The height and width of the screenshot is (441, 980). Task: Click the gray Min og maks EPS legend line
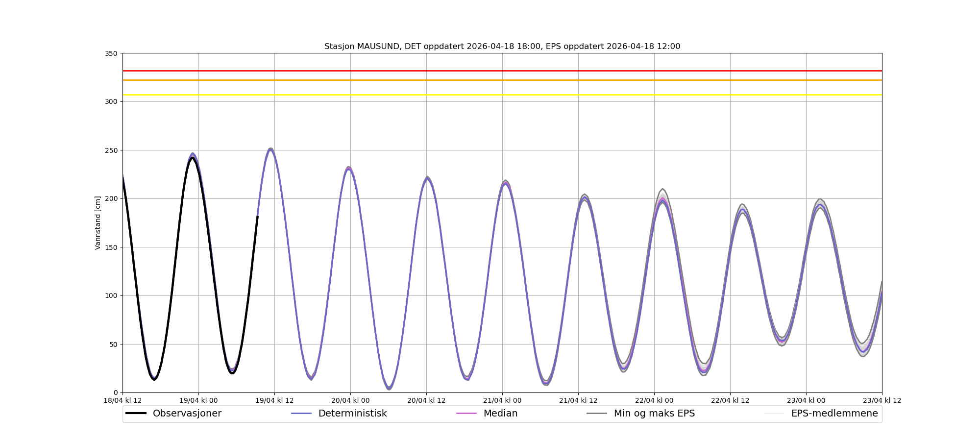click(596, 414)
